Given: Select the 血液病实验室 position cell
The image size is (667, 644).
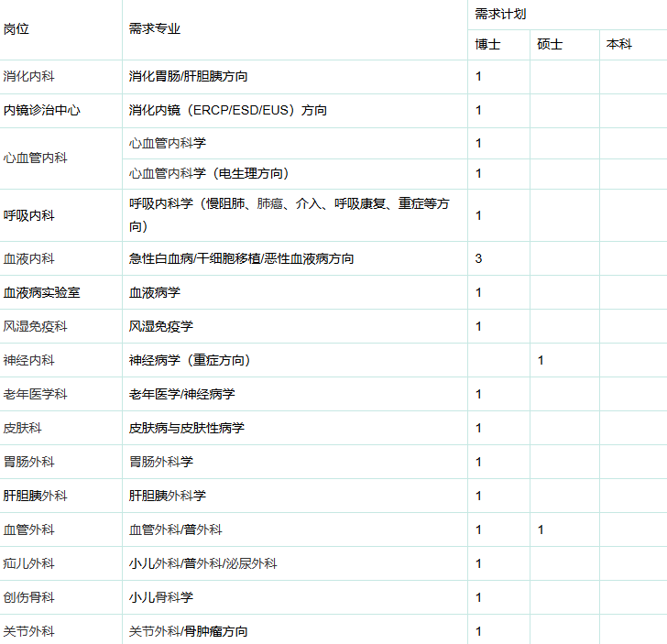Looking at the screenshot, I should (41, 293).
